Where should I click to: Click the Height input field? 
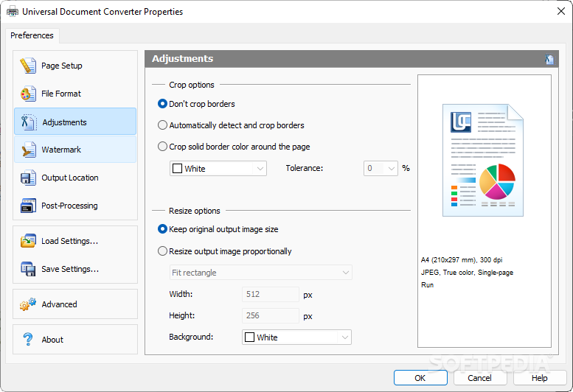click(271, 315)
